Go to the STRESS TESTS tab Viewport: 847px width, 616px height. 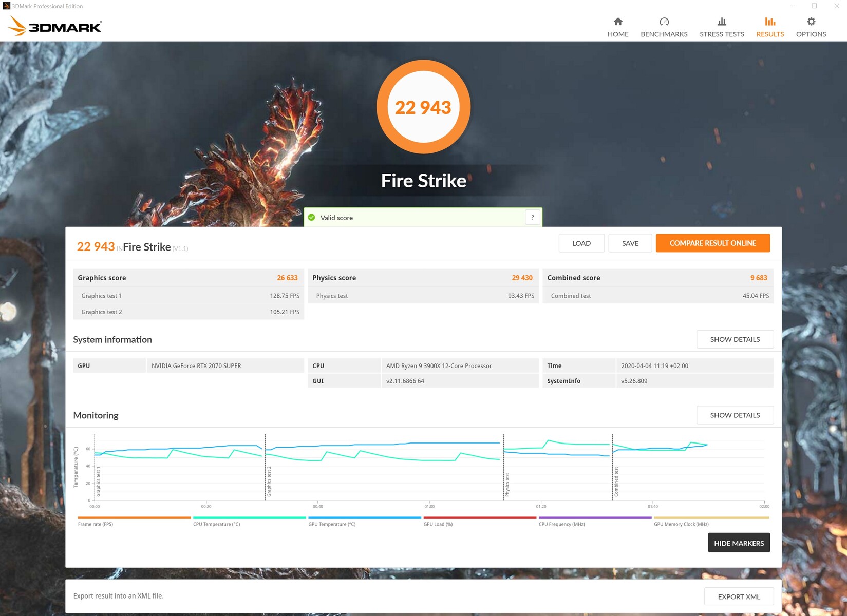(722, 28)
